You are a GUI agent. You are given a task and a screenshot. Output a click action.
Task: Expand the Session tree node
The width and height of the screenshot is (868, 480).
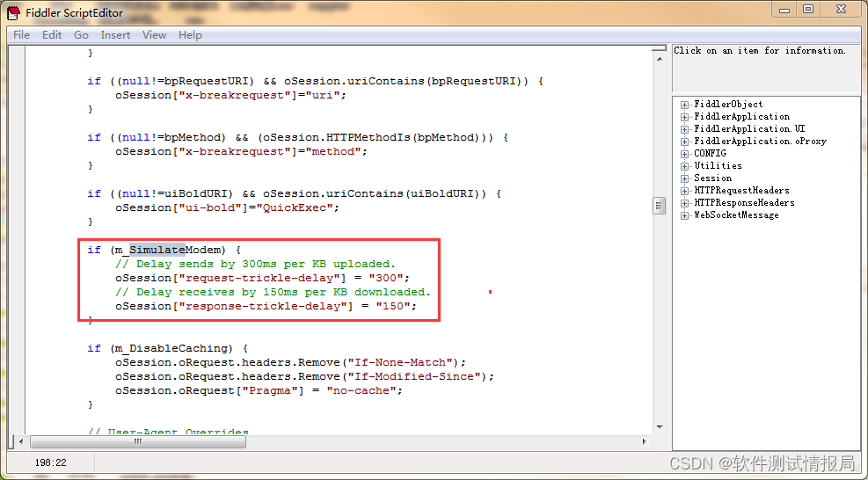(685, 178)
